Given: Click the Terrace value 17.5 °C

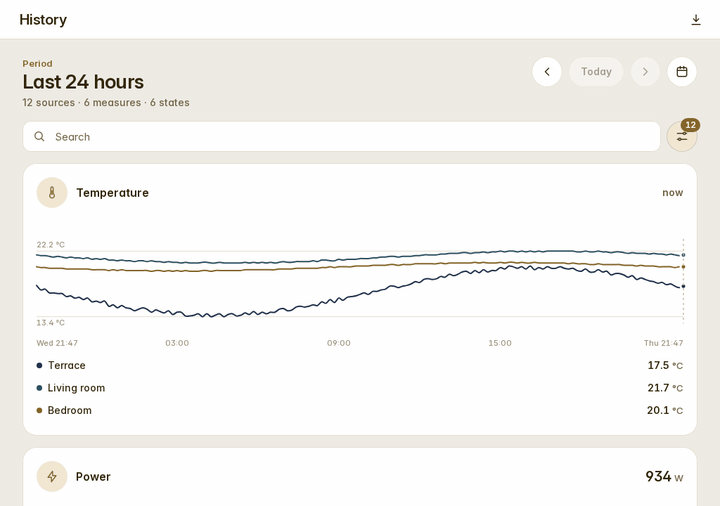Looking at the screenshot, I should [x=665, y=365].
